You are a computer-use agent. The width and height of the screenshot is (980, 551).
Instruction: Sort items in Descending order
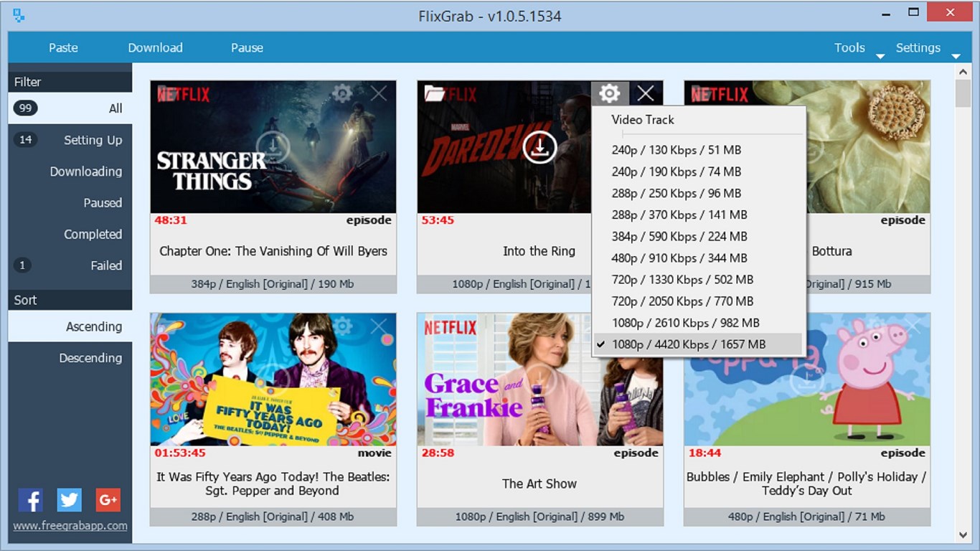(70, 358)
